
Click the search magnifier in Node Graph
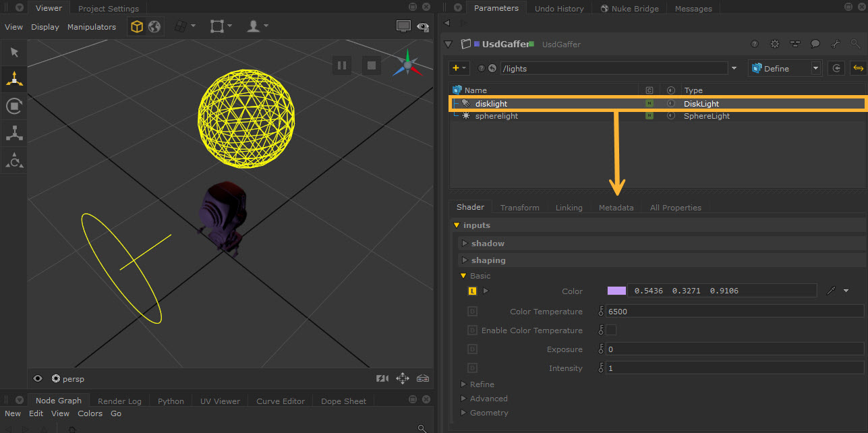[x=422, y=428]
